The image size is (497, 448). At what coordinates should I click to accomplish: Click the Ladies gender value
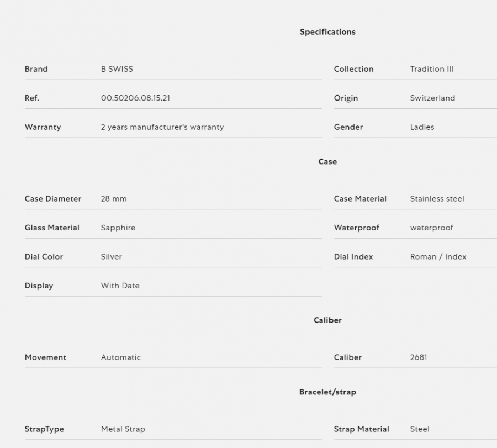422,127
